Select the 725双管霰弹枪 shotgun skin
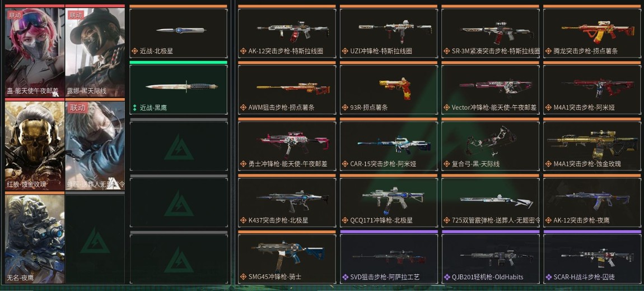 (490, 202)
